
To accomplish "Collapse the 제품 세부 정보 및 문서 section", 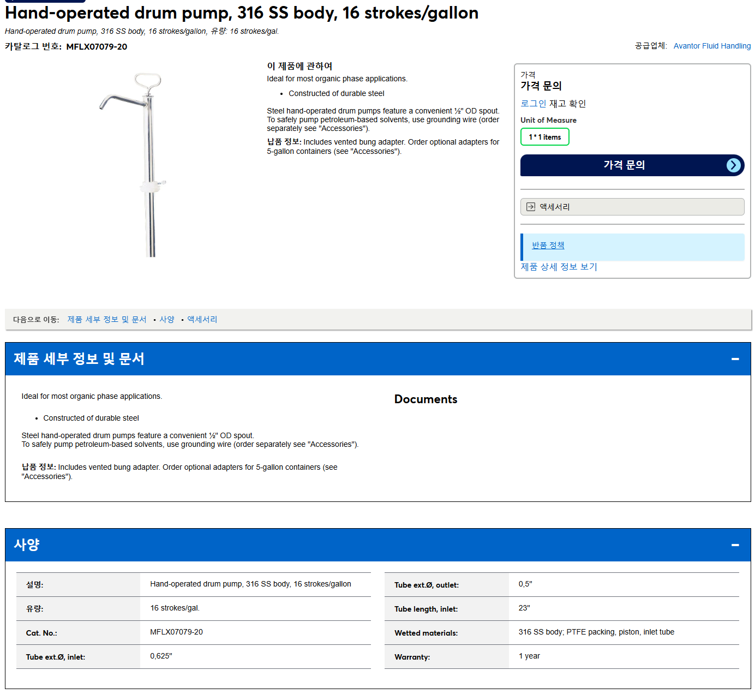I will pos(735,359).
